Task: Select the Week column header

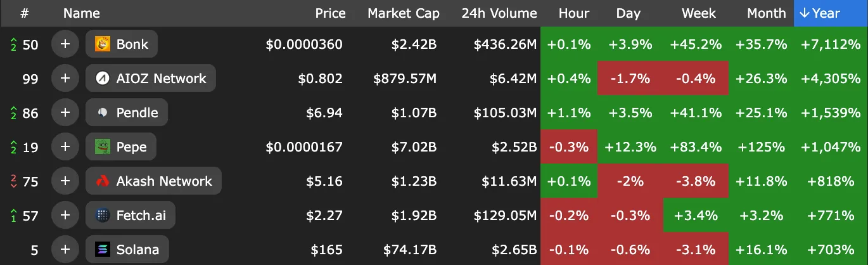Action: 698,13
